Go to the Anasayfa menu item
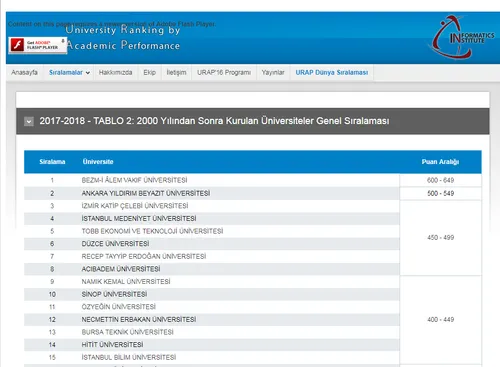The image size is (500, 367). click(x=24, y=73)
